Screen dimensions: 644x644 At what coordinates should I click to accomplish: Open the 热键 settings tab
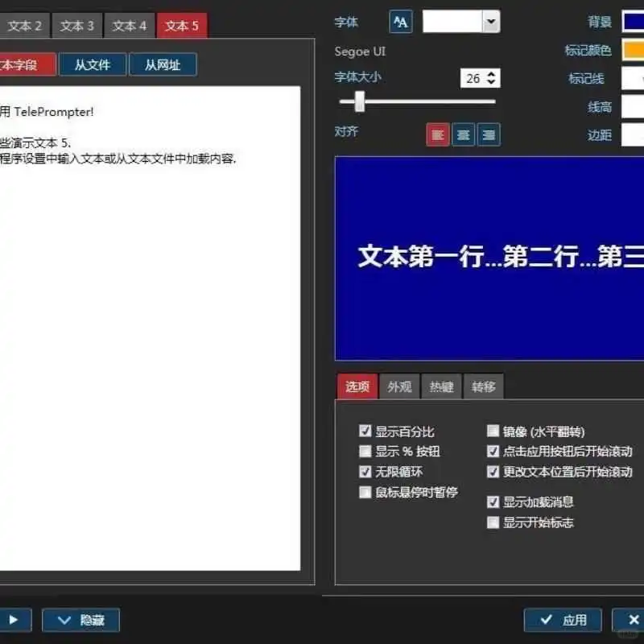click(x=441, y=387)
